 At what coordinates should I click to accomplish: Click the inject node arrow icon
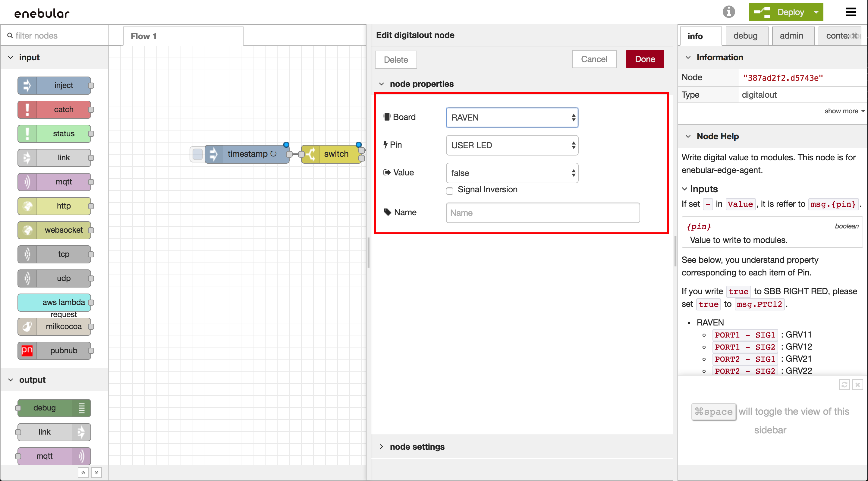click(27, 86)
